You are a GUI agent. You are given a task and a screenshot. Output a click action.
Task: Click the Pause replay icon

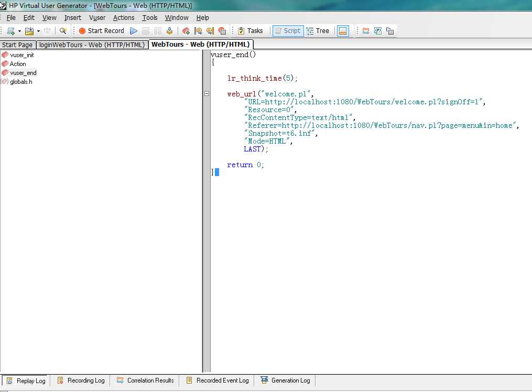pyautogui.click(x=158, y=31)
